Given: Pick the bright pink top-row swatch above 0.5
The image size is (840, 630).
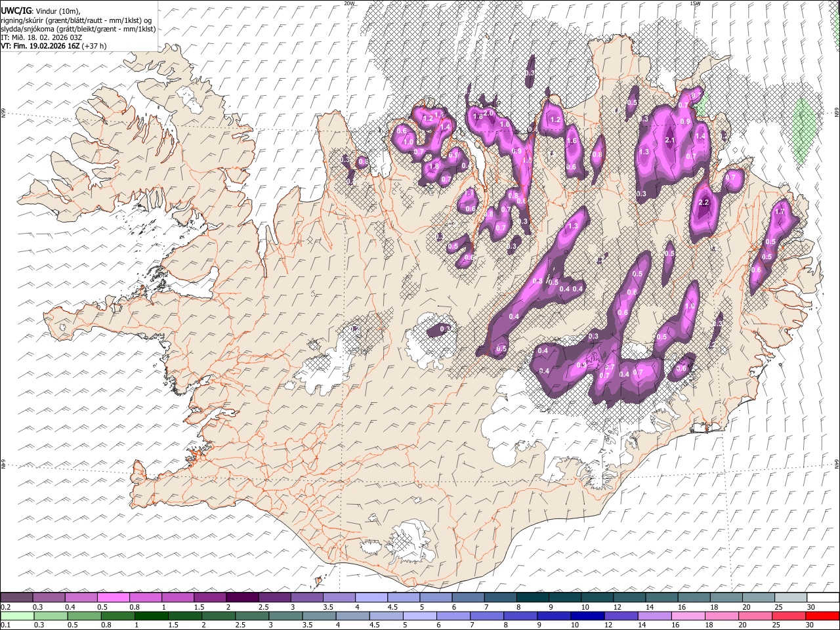Looking at the screenshot, I should click(114, 598).
